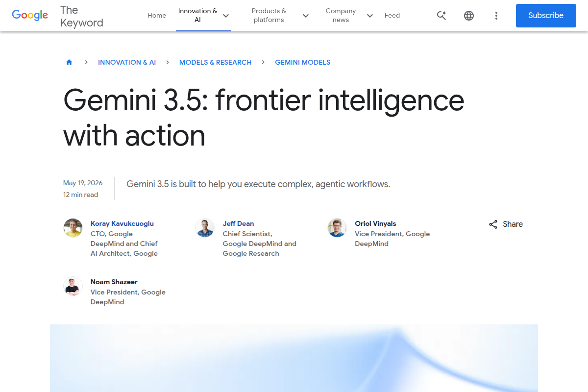
Task: Expand the Products & platforms chevron
Action: click(x=306, y=16)
